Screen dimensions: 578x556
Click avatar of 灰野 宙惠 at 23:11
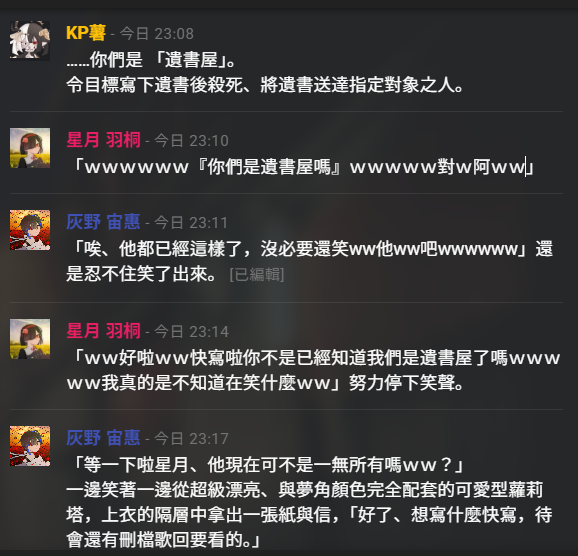point(30,230)
